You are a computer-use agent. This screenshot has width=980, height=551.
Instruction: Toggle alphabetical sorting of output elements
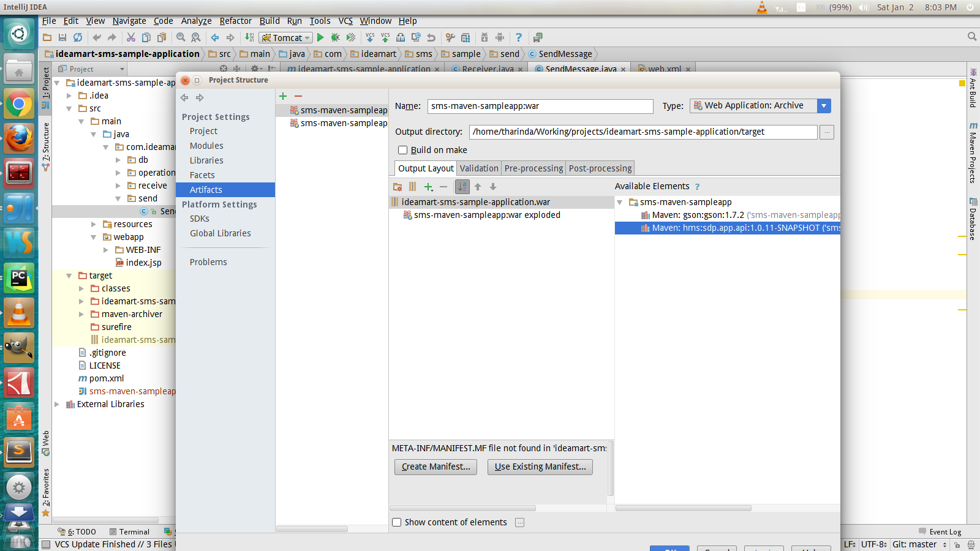[x=462, y=187]
